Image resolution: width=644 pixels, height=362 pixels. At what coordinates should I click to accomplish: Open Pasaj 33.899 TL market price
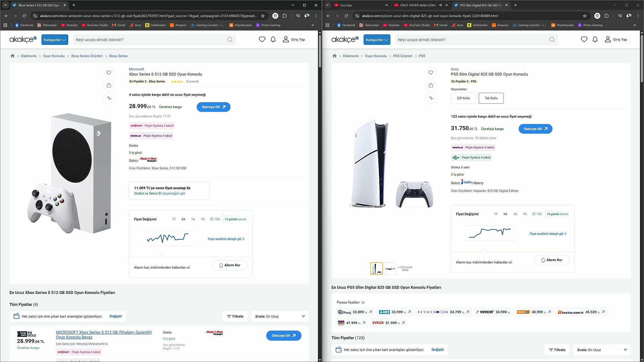click(355, 312)
